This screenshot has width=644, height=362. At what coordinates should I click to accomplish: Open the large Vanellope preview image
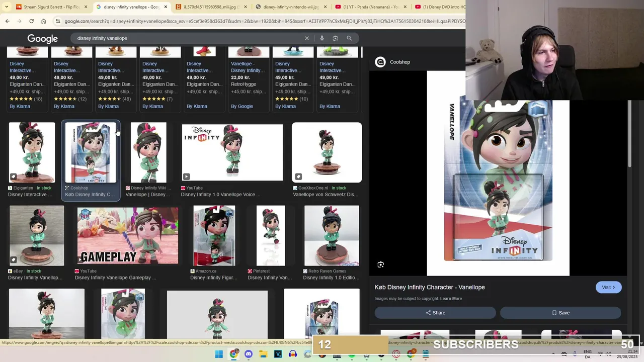(498, 173)
